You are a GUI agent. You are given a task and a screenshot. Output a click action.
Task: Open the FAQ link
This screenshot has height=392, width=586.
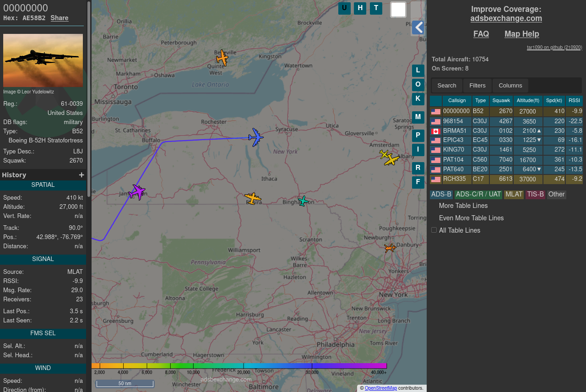(x=481, y=34)
